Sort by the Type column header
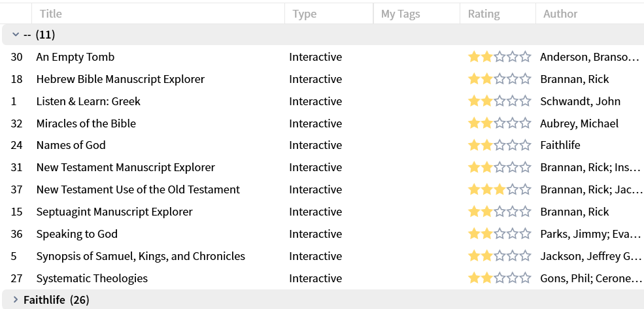Image resolution: width=644 pixels, height=309 pixels. (x=305, y=14)
